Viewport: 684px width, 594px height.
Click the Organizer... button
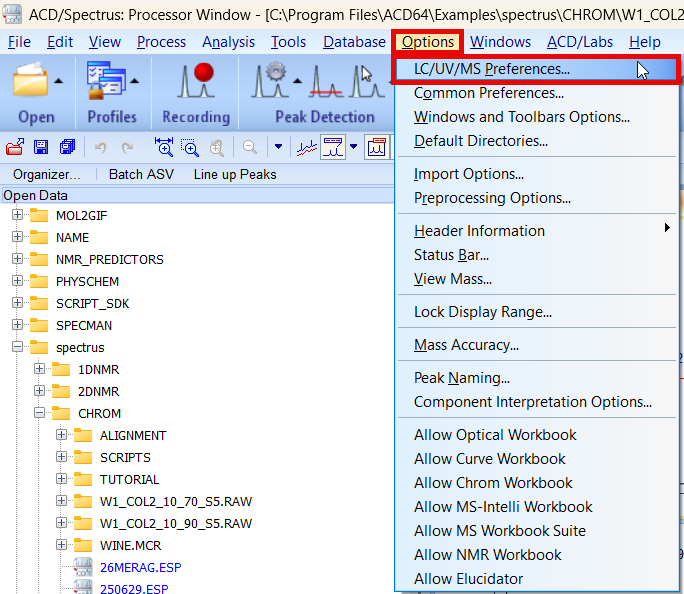(47, 174)
